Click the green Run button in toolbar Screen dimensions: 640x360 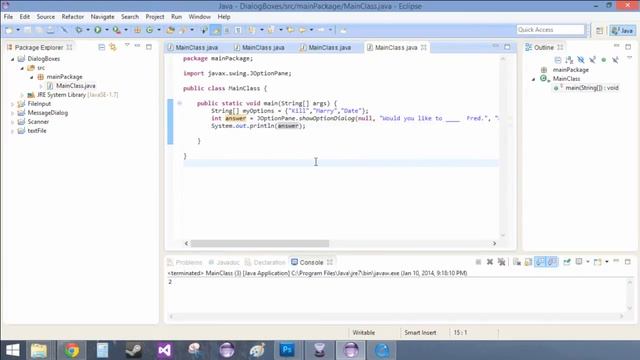point(98,30)
